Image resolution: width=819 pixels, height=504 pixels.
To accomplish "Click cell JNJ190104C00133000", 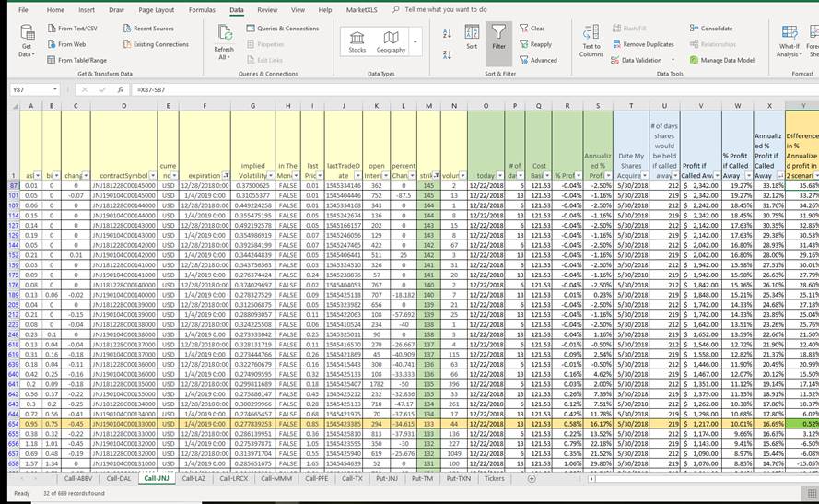I will pyautogui.click(x=123, y=424).
